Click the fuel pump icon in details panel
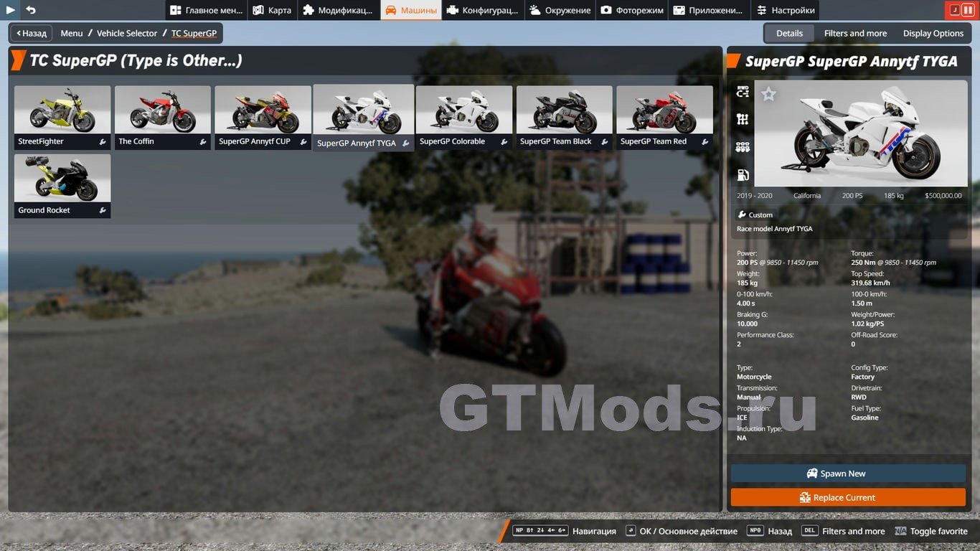The height and width of the screenshot is (551, 980). click(743, 175)
